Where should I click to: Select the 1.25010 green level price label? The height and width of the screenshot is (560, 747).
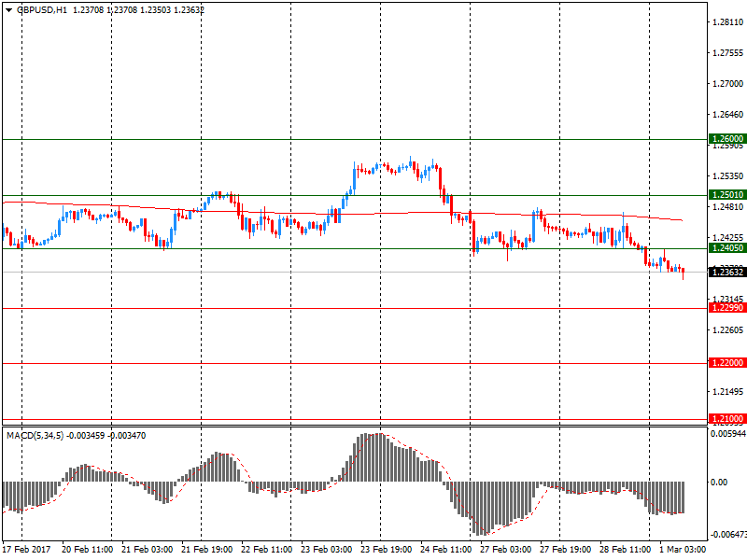click(726, 195)
